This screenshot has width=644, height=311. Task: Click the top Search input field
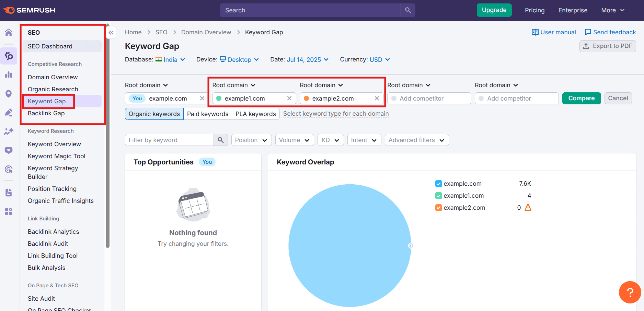[x=310, y=10]
